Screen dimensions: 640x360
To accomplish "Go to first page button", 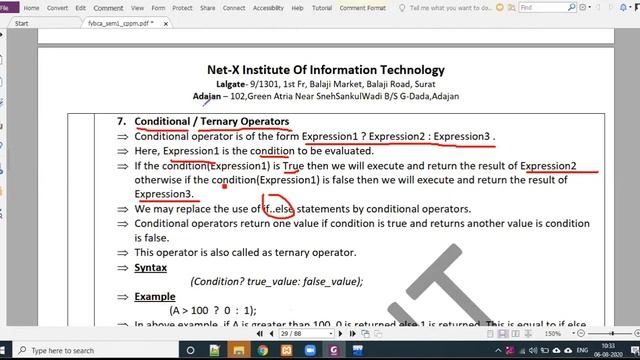I will tap(260, 333).
